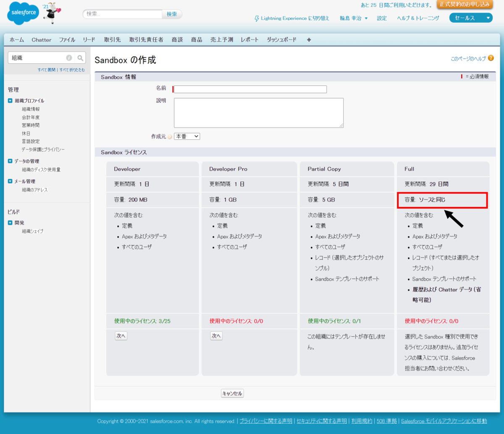Open 組織情報 in the sidebar
504x434 pixels.
[31, 109]
